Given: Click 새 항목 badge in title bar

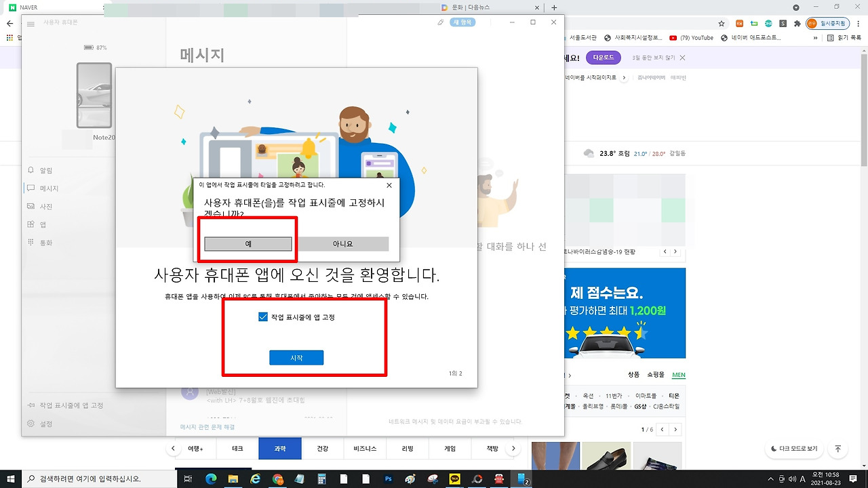Looking at the screenshot, I should tap(463, 22).
